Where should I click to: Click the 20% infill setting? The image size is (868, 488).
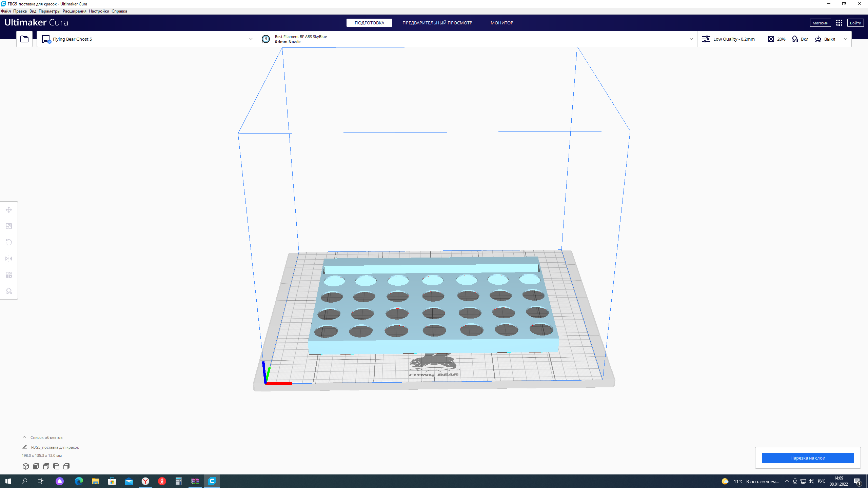[777, 39]
